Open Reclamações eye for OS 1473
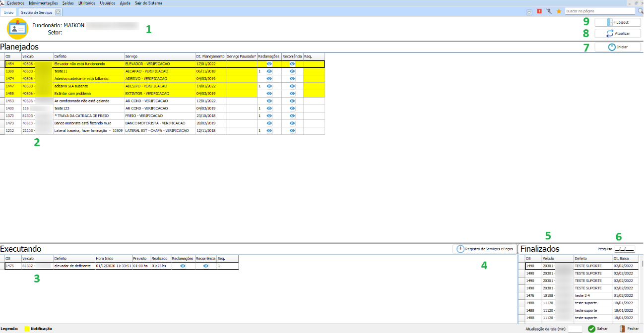644x333 pixels. coord(269,123)
